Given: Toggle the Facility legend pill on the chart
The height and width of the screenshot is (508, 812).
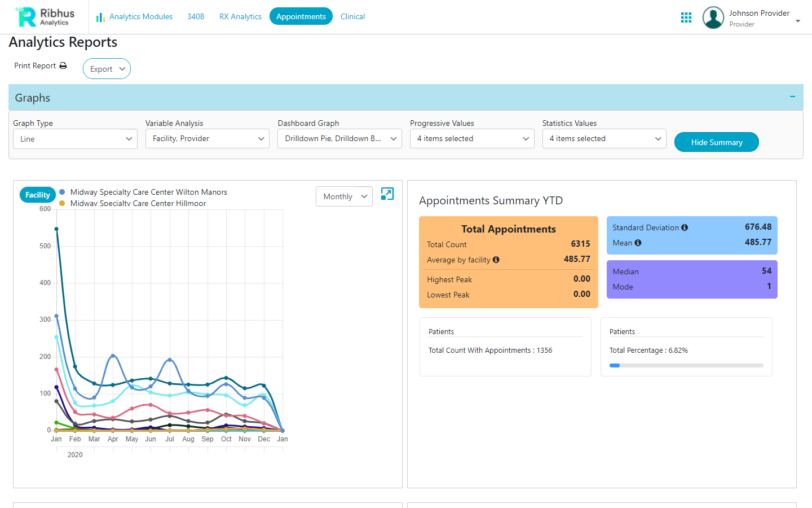Looking at the screenshot, I should click(x=37, y=194).
